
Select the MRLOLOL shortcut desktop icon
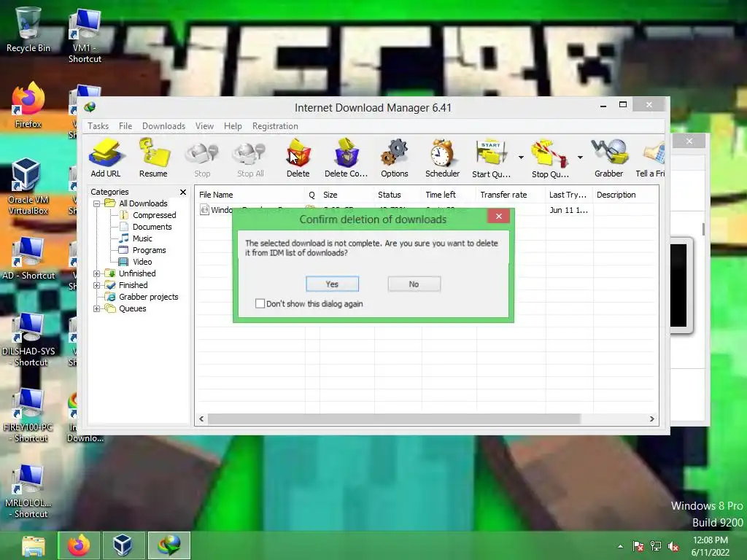(28, 491)
